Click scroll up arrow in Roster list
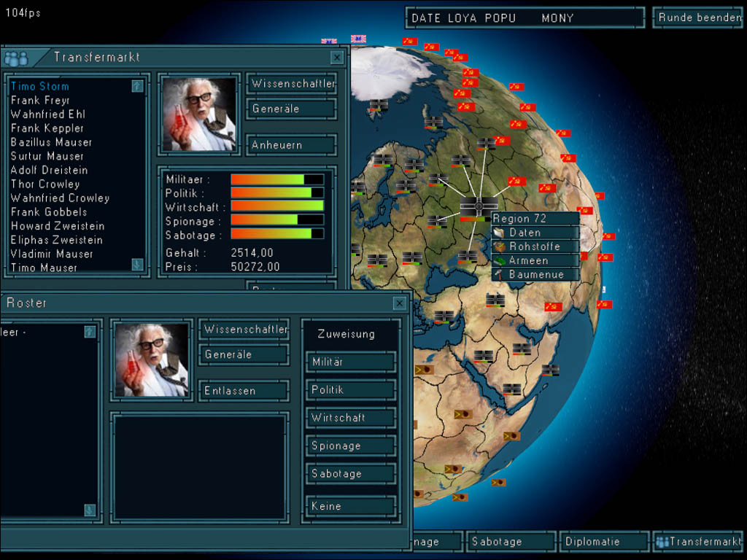The image size is (747, 560). point(90,332)
